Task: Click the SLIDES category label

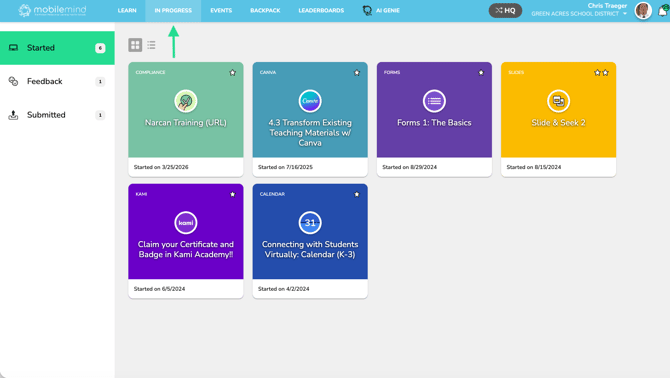Action: pos(516,73)
